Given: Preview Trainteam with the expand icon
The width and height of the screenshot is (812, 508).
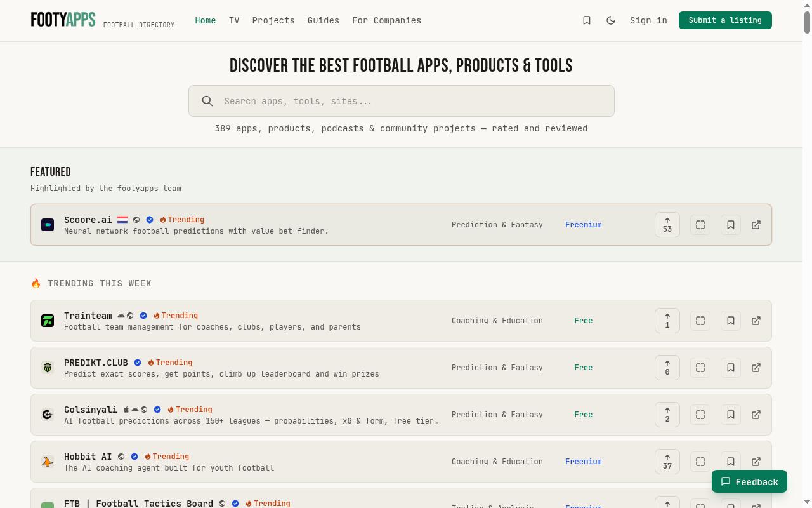Looking at the screenshot, I should pyautogui.click(x=700, y=321).
